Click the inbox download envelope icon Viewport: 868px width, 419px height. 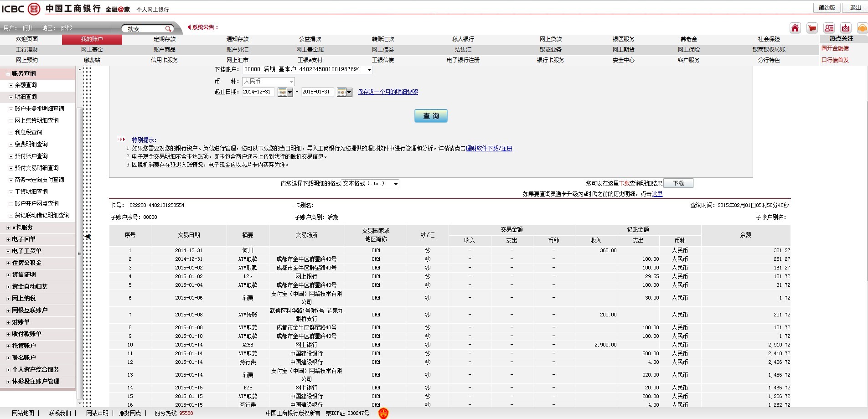[x=846, y=28]
